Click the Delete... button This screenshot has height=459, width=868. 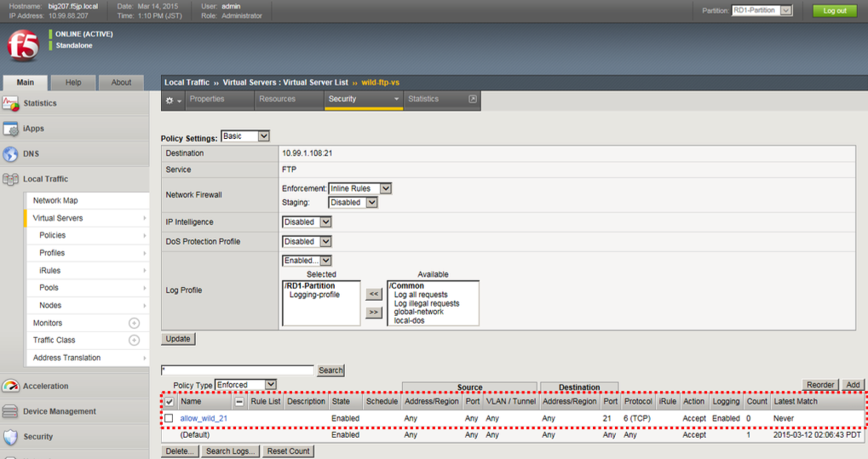click(x=180, y=451)
